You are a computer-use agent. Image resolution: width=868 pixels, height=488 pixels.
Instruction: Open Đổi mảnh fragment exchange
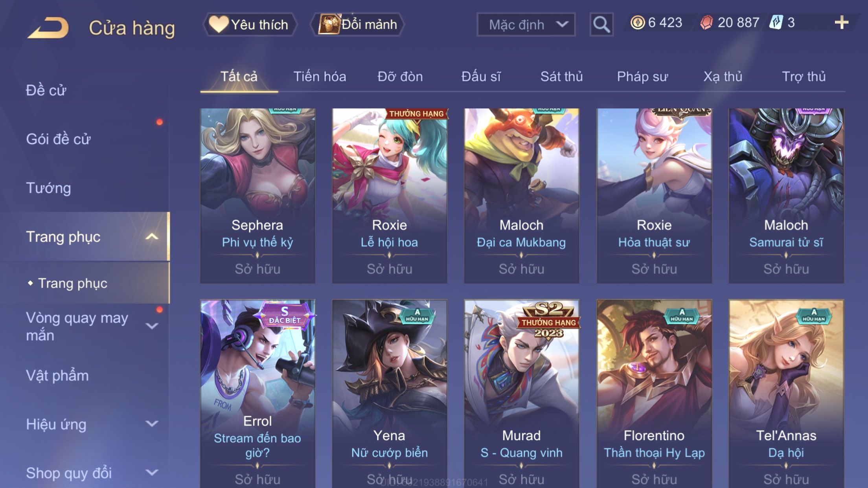click(357, 24)
